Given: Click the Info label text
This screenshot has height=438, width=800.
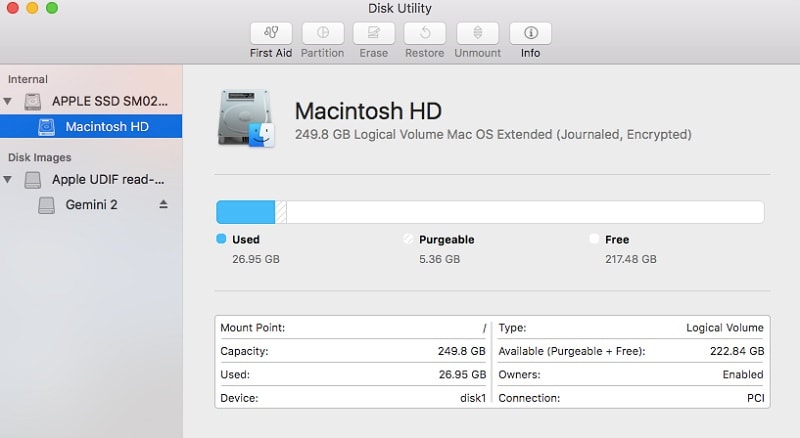Looking at the screenshot, I should pos(530,53).
